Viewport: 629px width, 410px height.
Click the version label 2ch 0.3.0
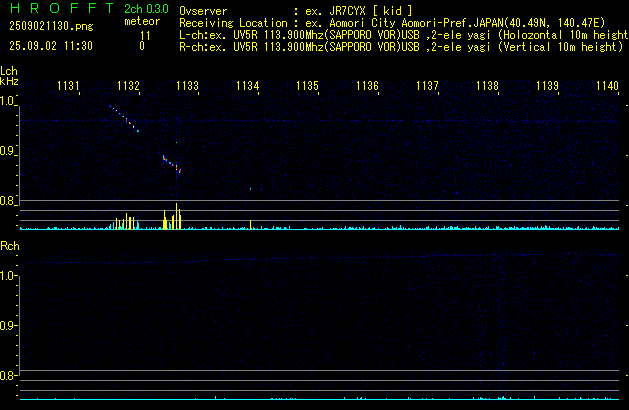click(x=146, y=9)
